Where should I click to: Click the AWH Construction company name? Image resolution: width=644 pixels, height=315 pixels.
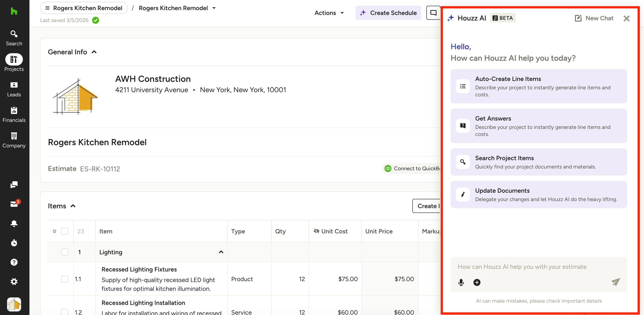153,79
